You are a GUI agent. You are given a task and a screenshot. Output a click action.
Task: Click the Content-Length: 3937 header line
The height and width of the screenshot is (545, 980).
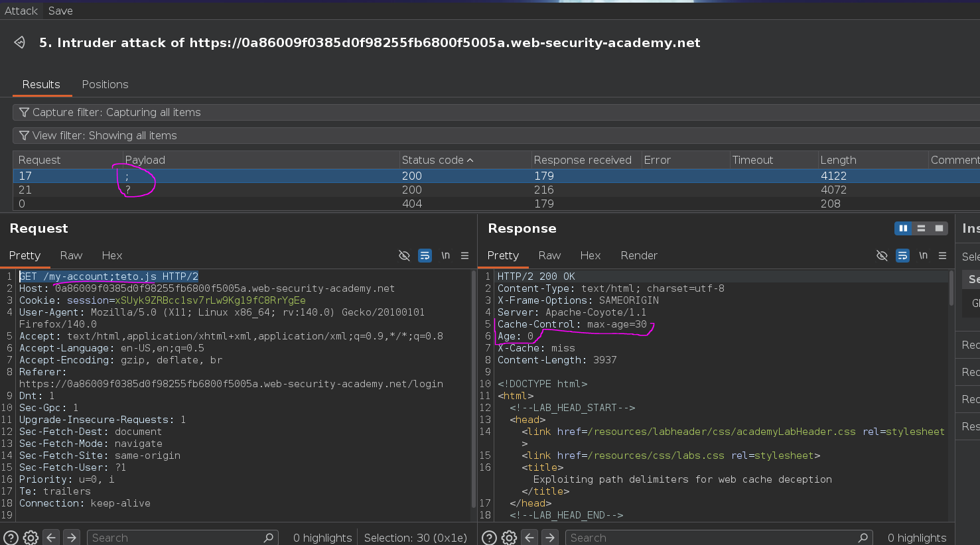point(557,360)
